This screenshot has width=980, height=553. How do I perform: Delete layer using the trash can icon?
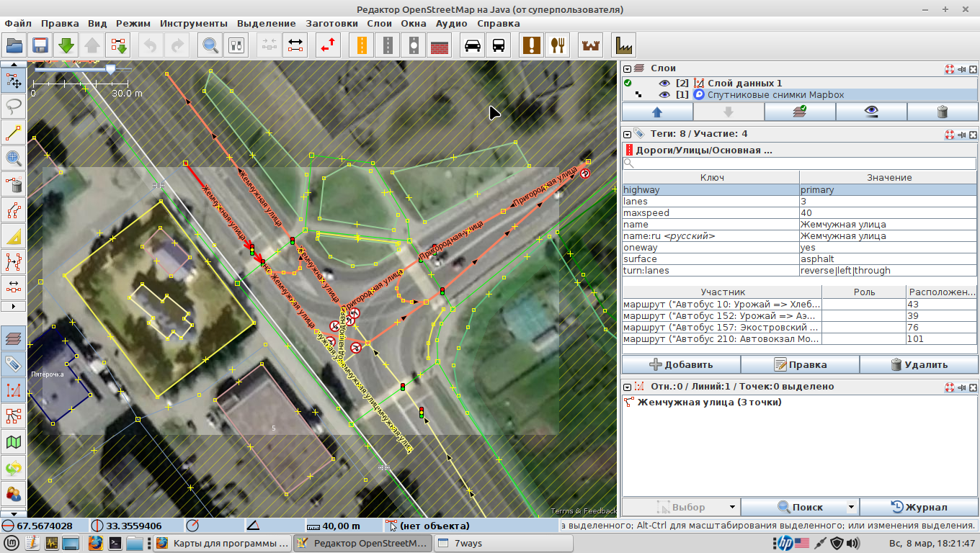(x=942, y=112)
